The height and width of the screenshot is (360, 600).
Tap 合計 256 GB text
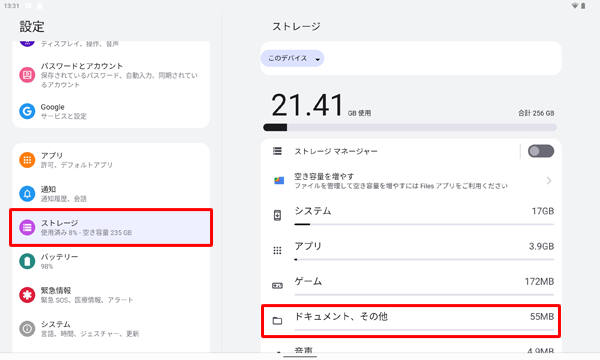click(x=536, y=113)
